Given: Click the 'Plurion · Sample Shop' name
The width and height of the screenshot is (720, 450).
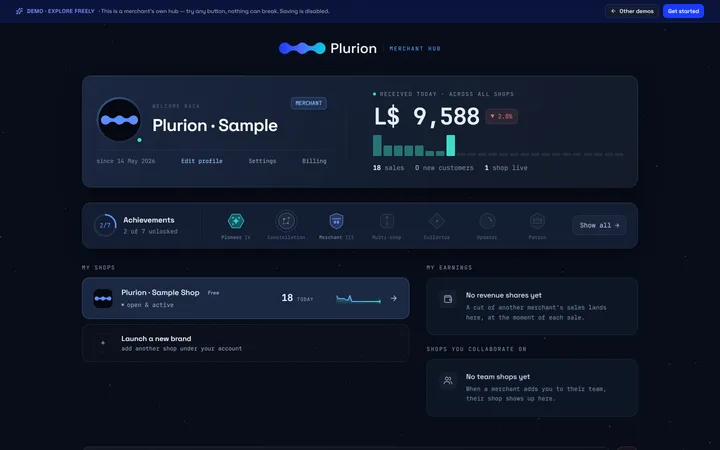Looking at the screenshot, I should [160, 292].
